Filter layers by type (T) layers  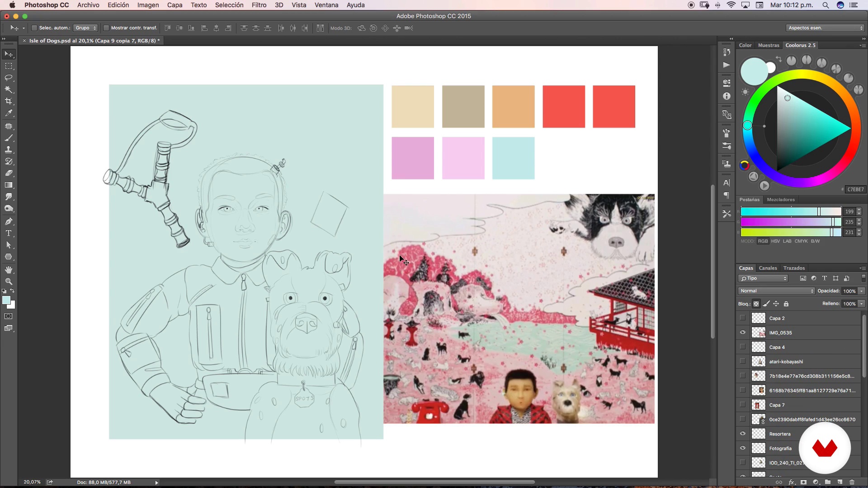click(825, 278)
